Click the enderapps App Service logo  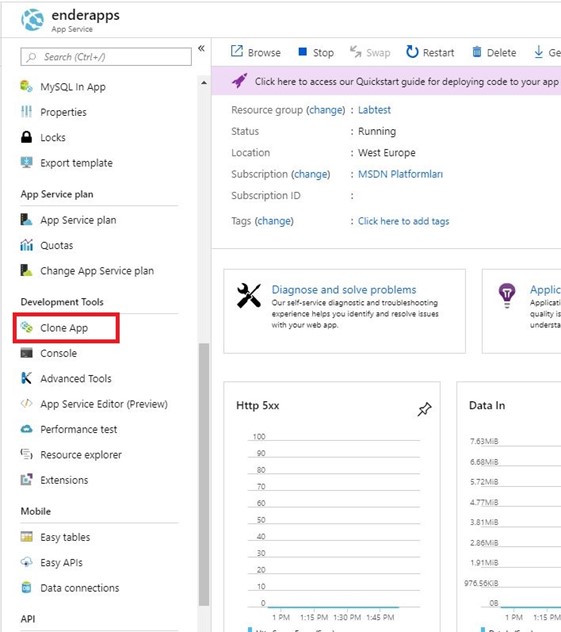(33, 20)
